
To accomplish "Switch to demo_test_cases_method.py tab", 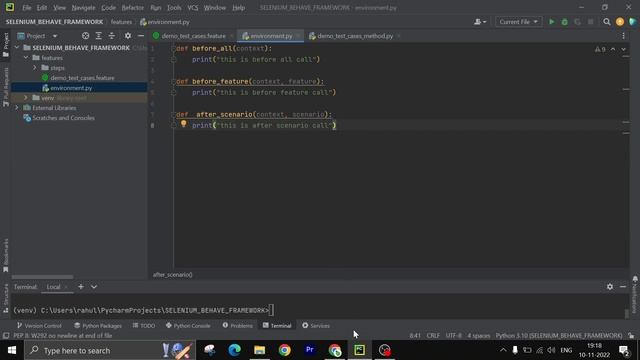I will pos(355,36).
